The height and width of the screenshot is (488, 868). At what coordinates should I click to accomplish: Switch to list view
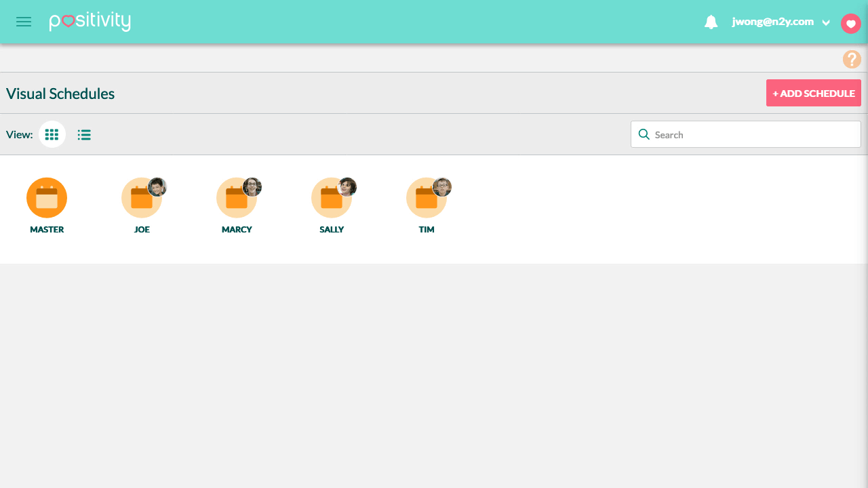coord(84,135)
